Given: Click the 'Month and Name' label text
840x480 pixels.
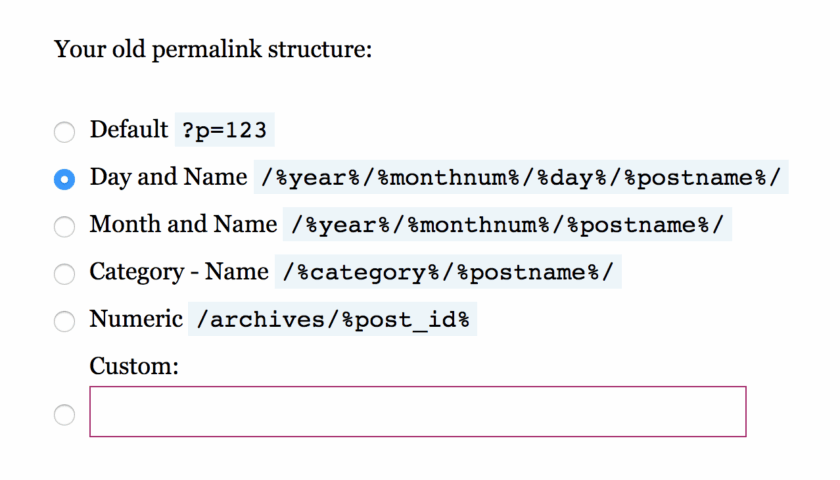Looking at the screenshot, I should click(x=183, y=224).
